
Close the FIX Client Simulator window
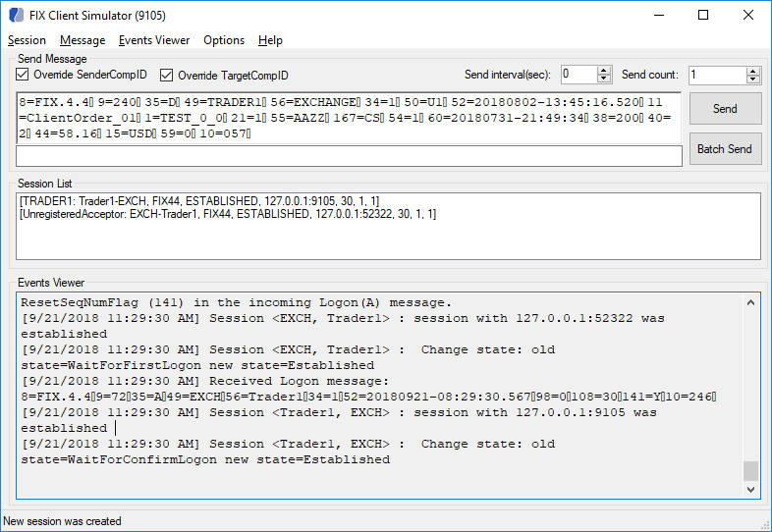point(748,16)
